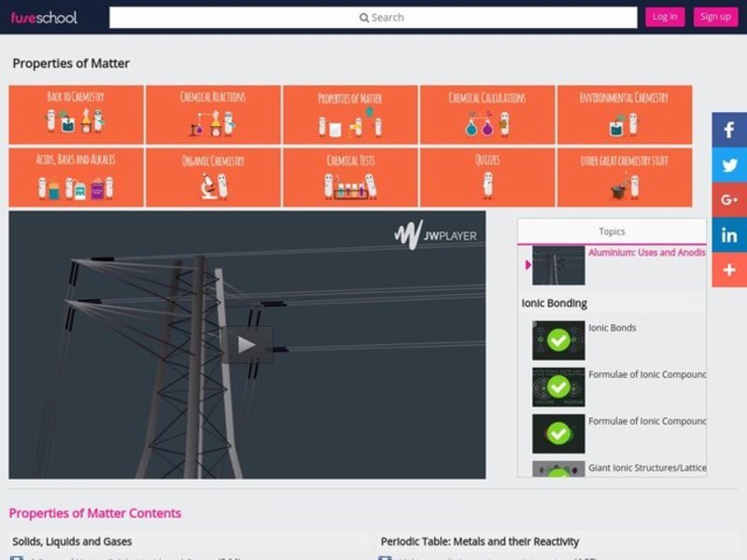This screenshot has height=560, width=747.
Task: Open Environmental Chemistry category tile
Action: 625,115
